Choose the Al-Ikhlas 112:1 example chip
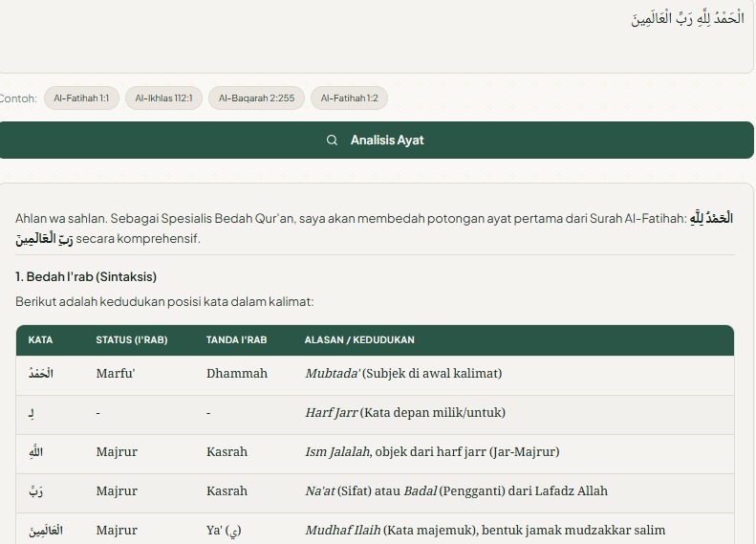Image resolution: width=756 pixels, height=544 pixels. pyautogui.click(x=163, y=98)
